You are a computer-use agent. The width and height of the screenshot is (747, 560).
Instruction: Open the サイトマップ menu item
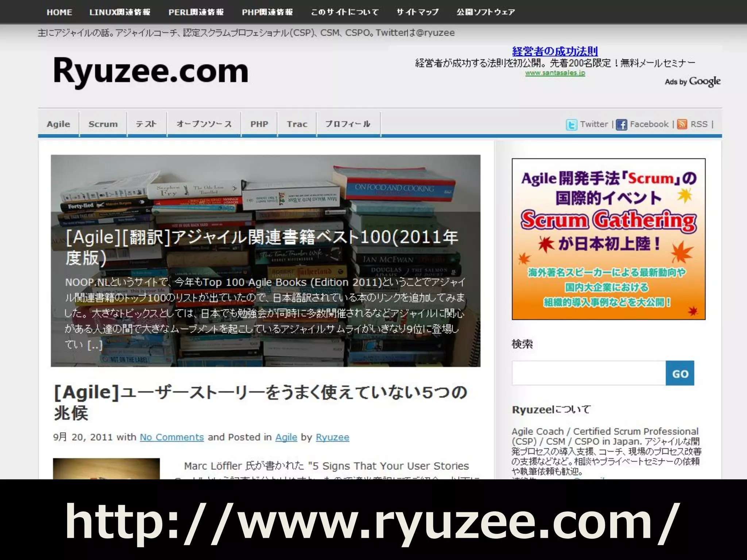click(418, 12)
